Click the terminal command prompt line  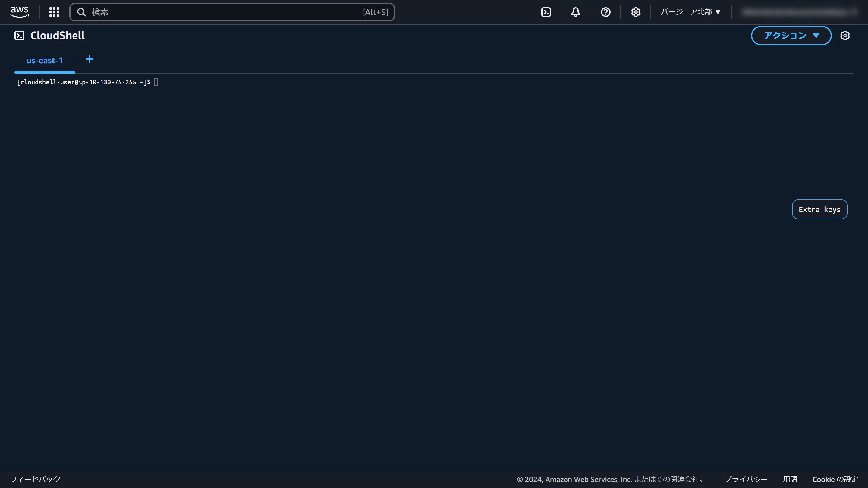tap(87, 82)
